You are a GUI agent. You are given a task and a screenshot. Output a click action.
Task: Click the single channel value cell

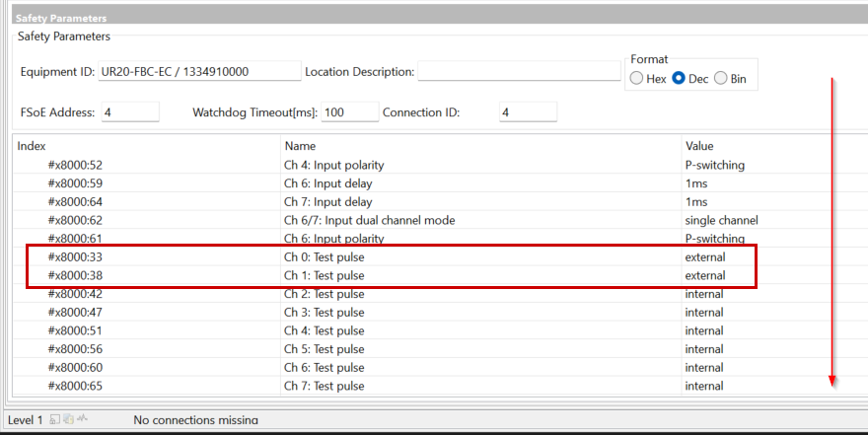[721, 220]
